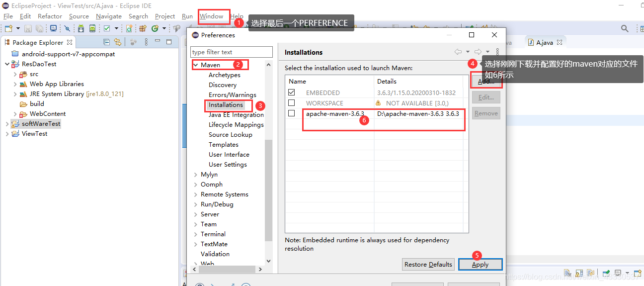Collapse All in Package Explorer

click(106, 42)
